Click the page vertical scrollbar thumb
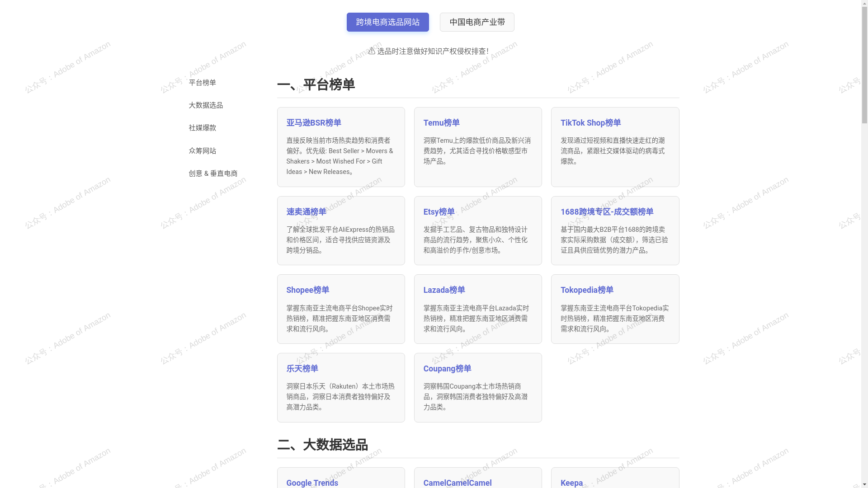 (864, 66)
